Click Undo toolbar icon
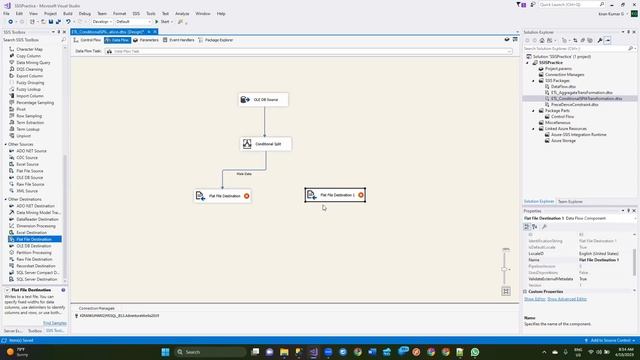 68,22
